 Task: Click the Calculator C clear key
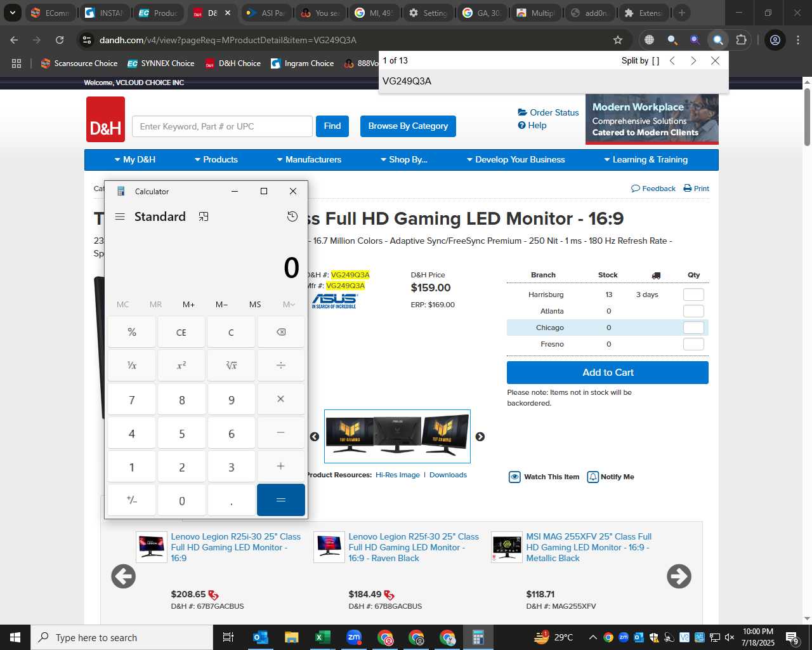(x=232, y=332)
